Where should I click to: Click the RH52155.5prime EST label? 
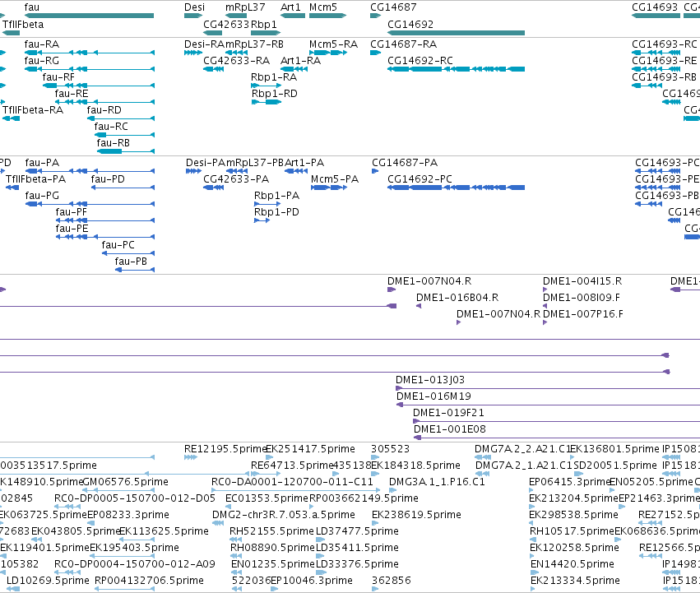click(271, 531)
